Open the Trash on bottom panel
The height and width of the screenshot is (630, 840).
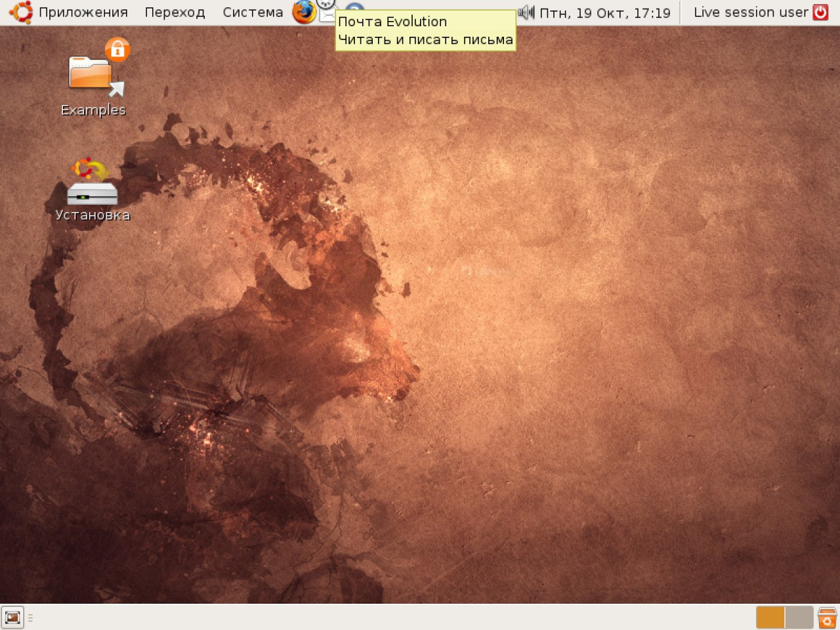click(827, 618)
